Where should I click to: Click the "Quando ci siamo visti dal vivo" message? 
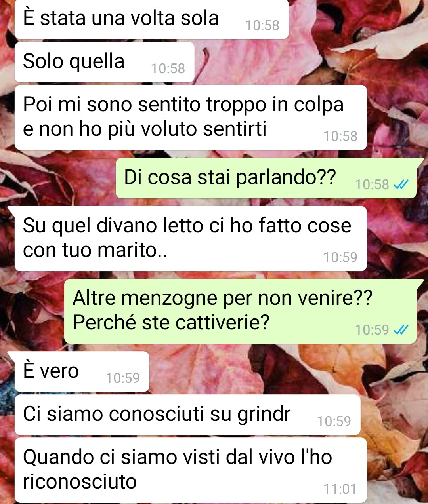click(x=191, y=470)
